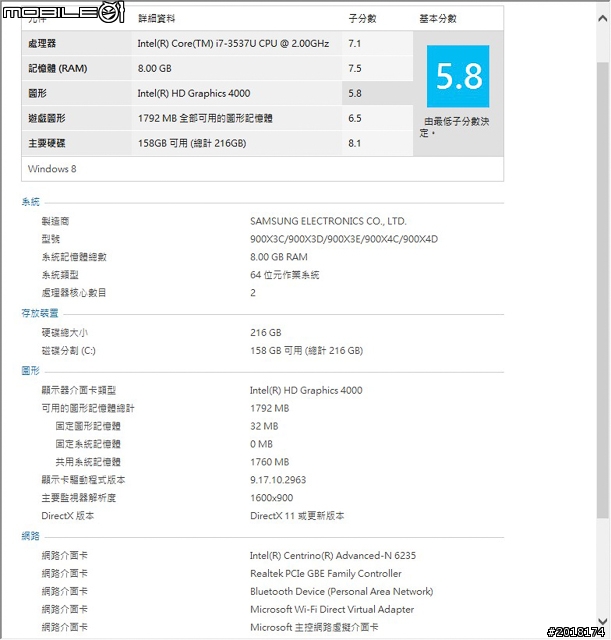The image size is (611, 640).
Task: Select 'Intel(R) Centrino(R) Advanced-N 6235'
Action: click(x=333, y=556)
